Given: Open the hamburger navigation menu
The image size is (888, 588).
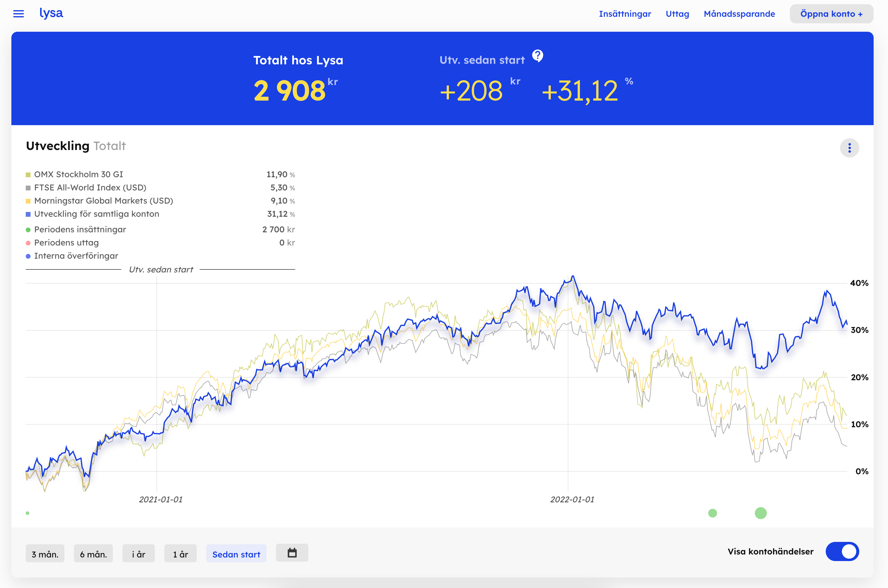Looking at the screenshot, I should point(18,14).
